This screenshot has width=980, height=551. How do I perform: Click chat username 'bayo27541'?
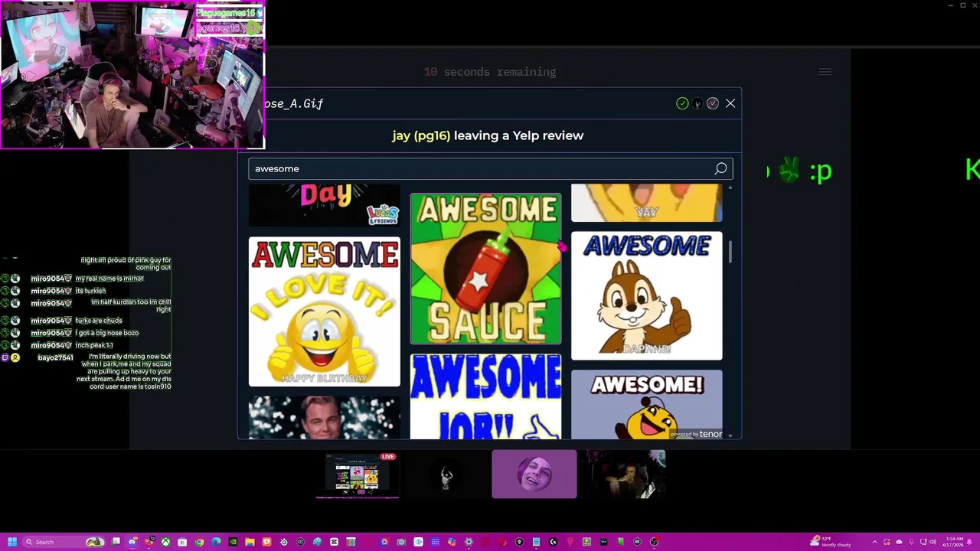pyautogui.click(x=55, y=357)
